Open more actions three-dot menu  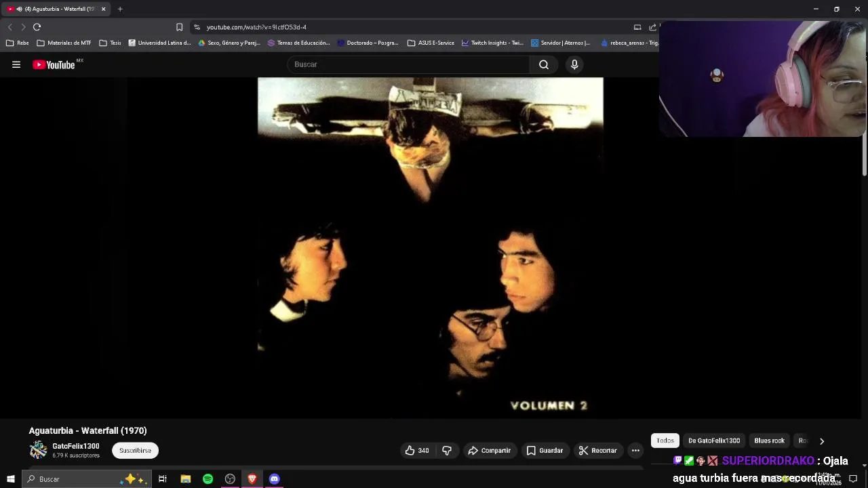click(x=635, y=450)
